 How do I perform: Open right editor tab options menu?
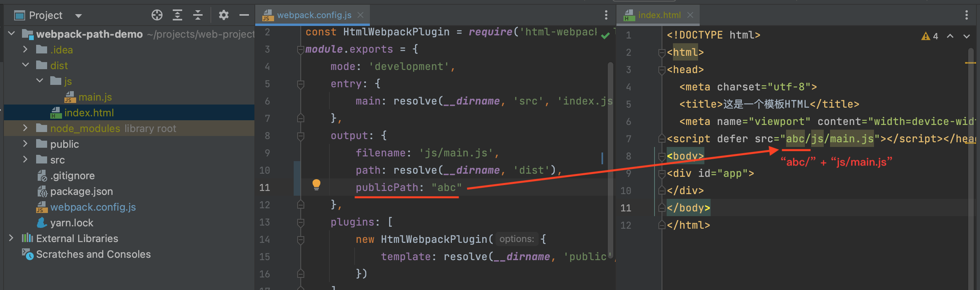point(967,15)
